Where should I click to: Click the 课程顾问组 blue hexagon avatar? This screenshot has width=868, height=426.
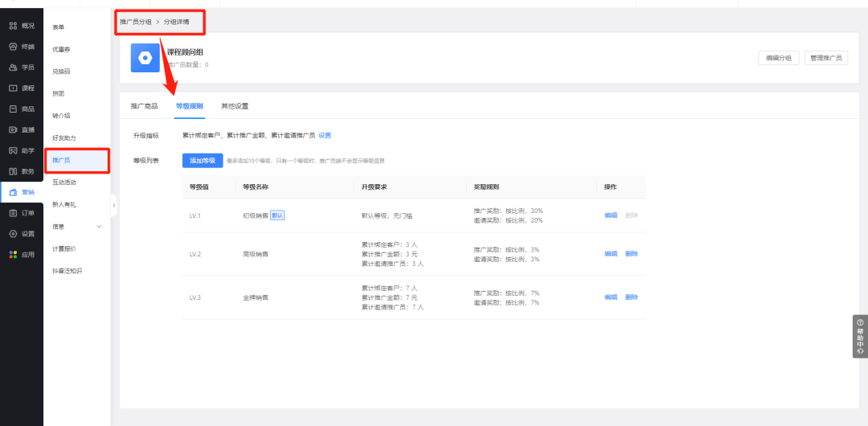click(145, 58)
